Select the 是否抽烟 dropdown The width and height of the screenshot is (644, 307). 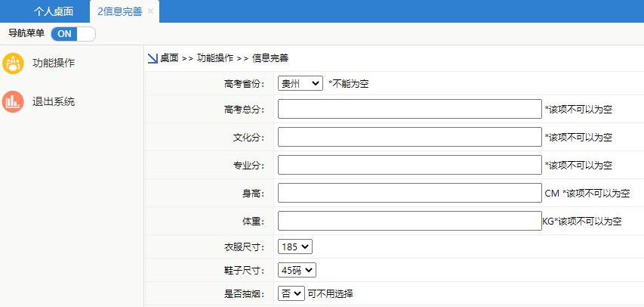coord(291,293)
